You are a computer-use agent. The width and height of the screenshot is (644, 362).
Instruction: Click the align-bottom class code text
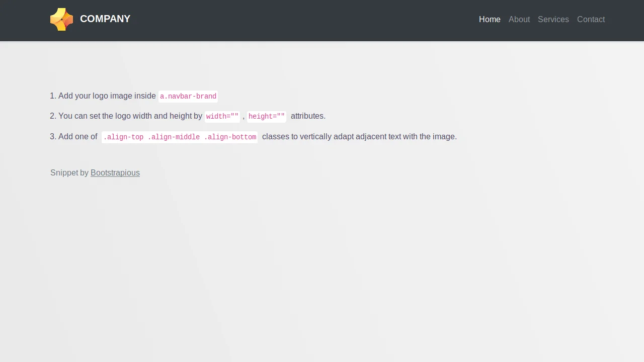pyautogui.click(x=230, y=137)
